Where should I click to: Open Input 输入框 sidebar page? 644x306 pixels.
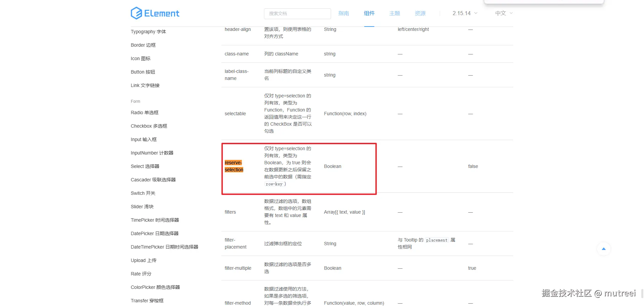pos(144,139)
